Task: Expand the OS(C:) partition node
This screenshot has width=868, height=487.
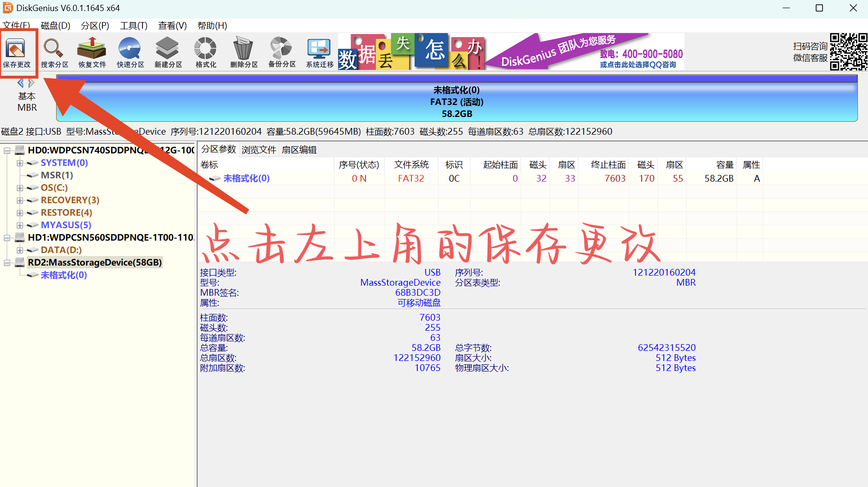Action: [20, 188]
